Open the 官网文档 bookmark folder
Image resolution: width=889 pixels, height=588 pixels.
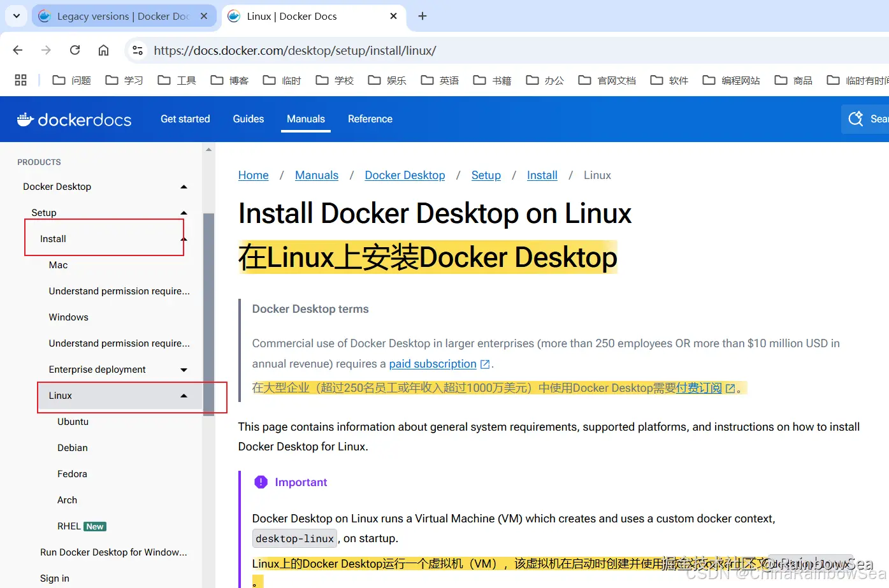pyautogui.click(x=607, y=80)
